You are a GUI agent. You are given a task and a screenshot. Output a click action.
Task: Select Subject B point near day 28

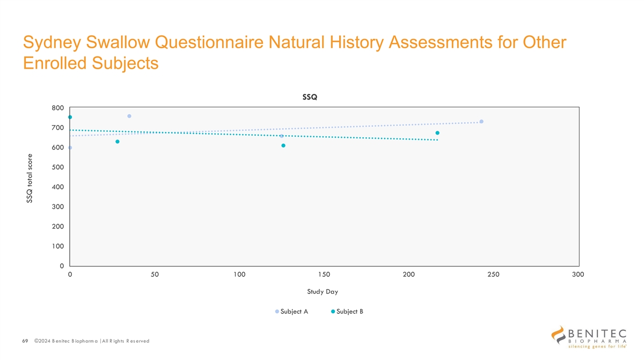[117, 142]
